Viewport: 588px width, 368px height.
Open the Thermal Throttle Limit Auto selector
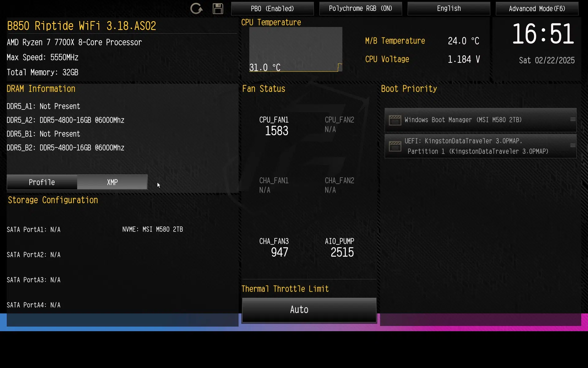309,310
